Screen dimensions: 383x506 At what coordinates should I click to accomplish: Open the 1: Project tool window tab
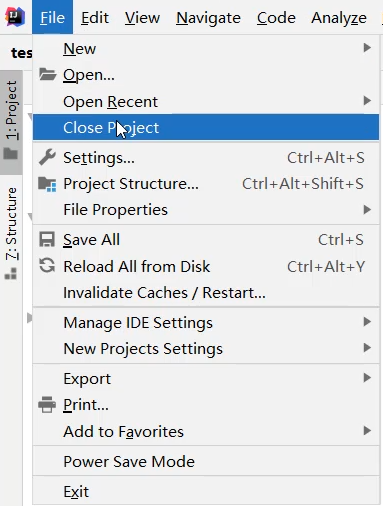point(11,122)
